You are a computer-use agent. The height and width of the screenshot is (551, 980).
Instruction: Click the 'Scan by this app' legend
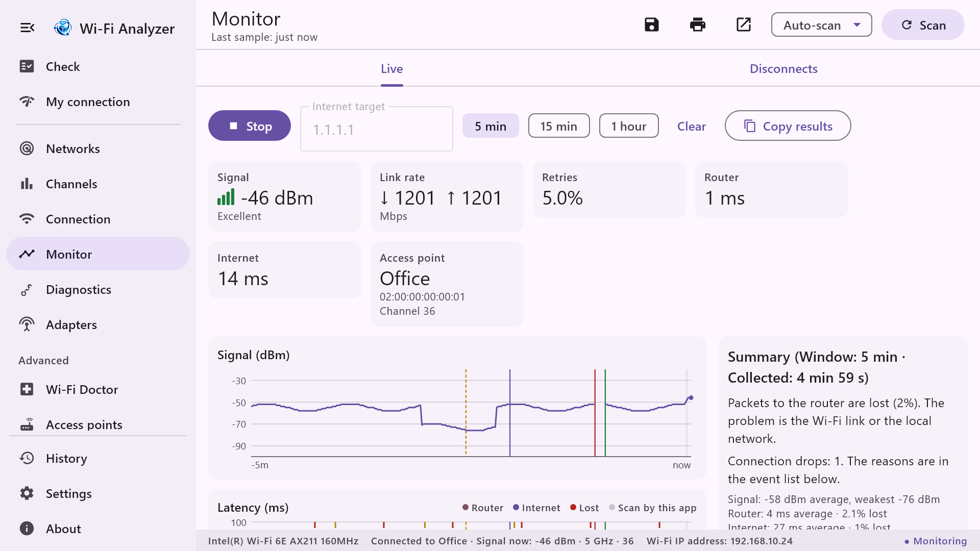click(652, 508)
